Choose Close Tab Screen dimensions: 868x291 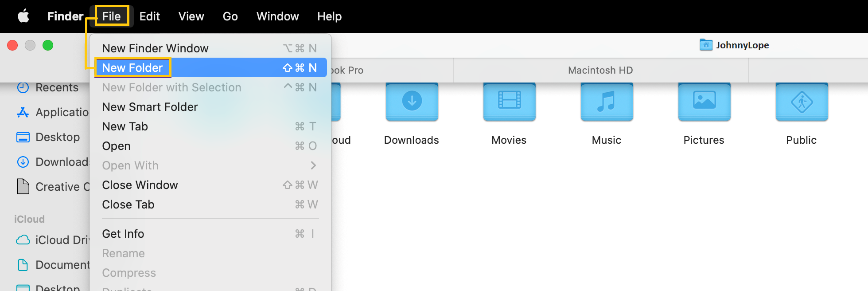[x=210, y=204]
